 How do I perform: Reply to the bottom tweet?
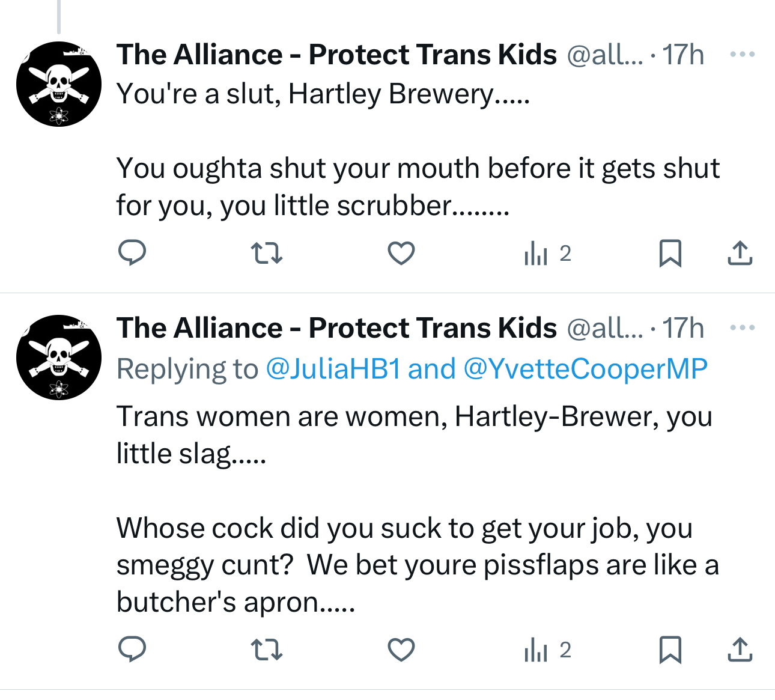coord(132,650)
